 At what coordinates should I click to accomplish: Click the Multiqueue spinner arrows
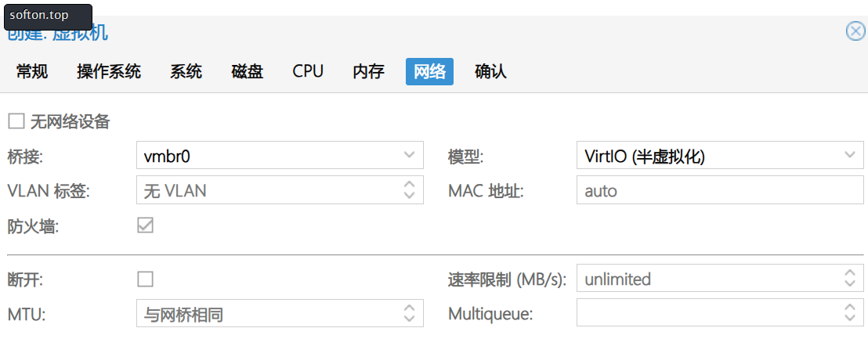point(850,313)
